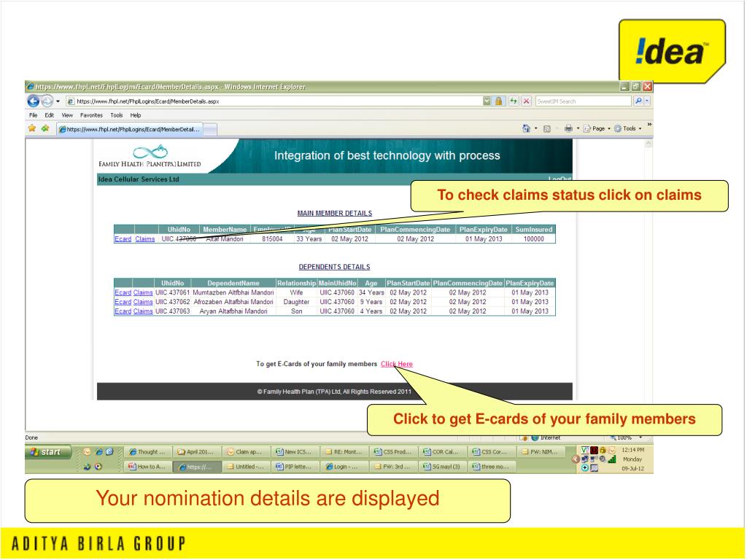Click the security padlock icon near the address bar
Viewport: 747px width, 560px height.
499,101
